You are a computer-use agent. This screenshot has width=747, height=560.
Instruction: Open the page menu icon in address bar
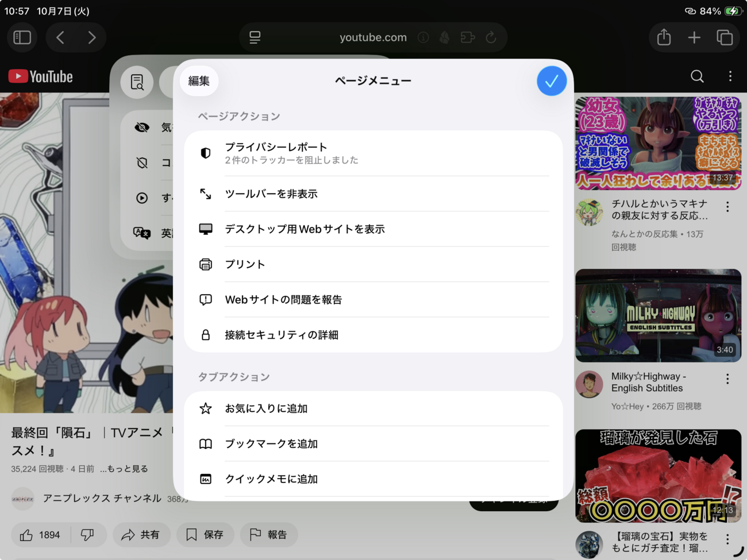[x=255, y=37]
